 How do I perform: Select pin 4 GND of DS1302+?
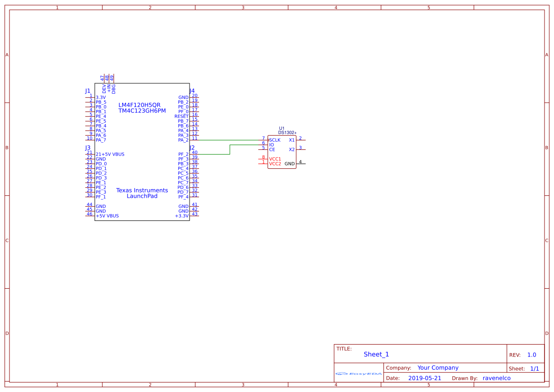[300, 164]
